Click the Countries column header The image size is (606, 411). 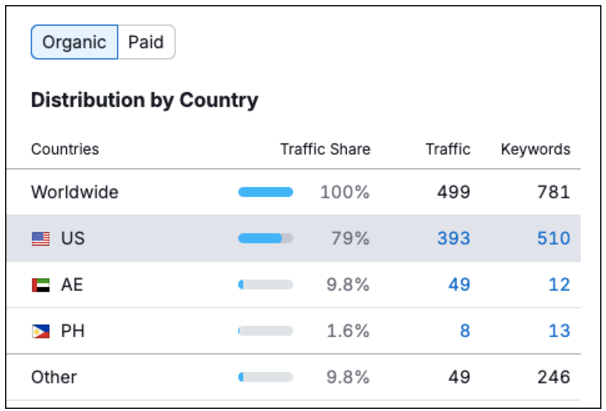(65, 149)
